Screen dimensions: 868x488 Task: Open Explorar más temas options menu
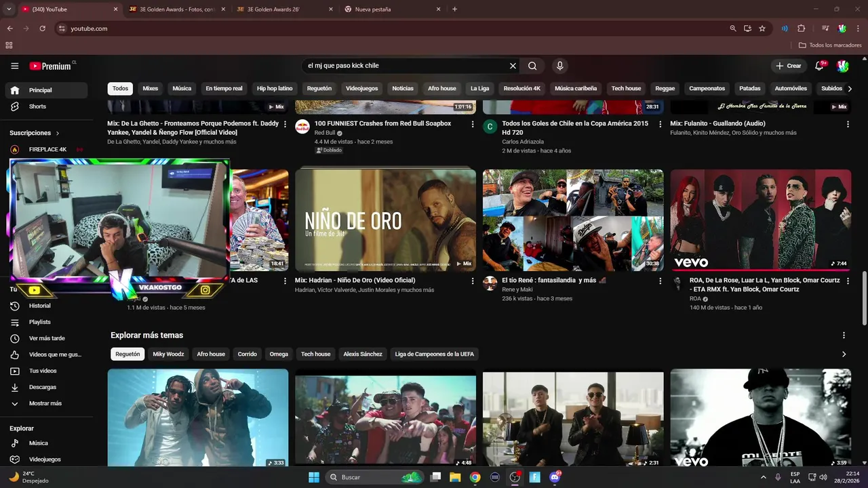click(844, 335)
